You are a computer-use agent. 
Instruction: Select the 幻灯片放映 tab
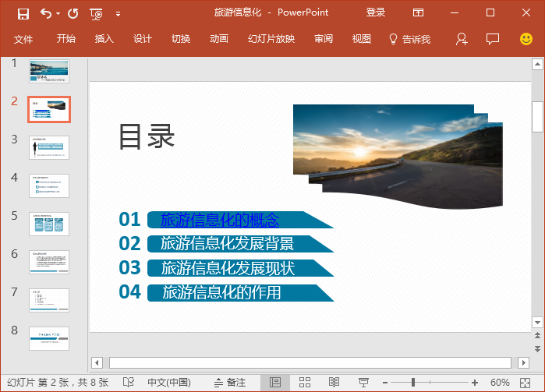271,38
